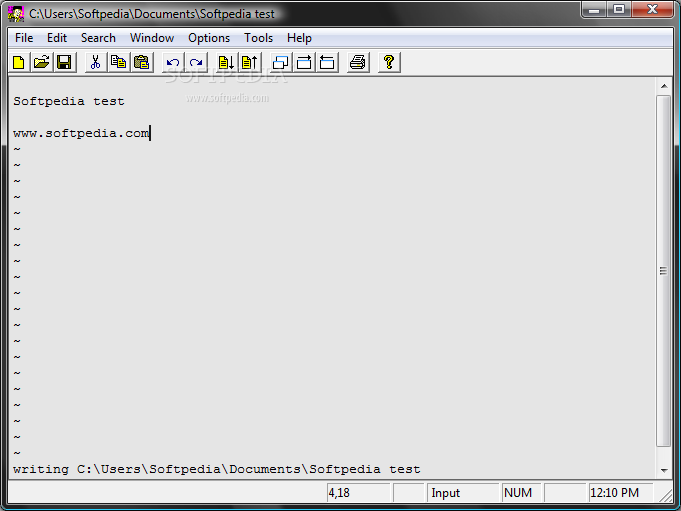Viewport: 681px width, 511px height.
Task: Open the Edit menu
Action: pyautogui.click(x=57, y=38)
